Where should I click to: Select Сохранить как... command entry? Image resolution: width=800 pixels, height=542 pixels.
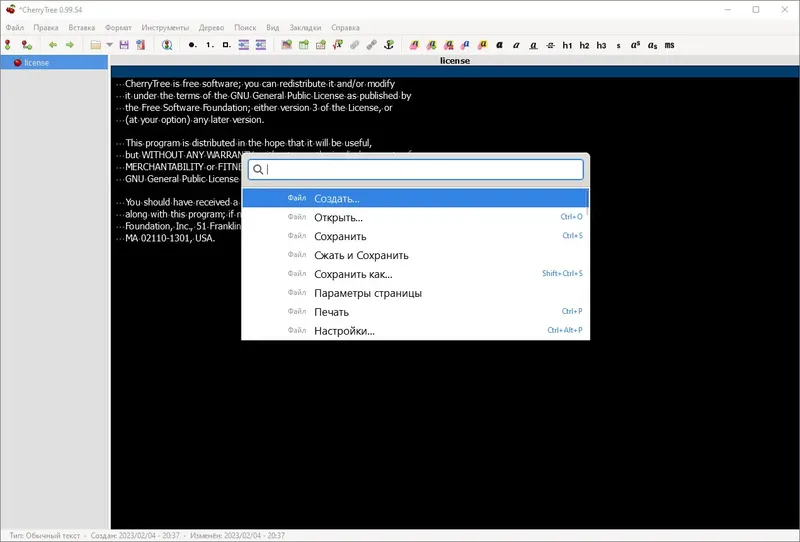point(415,274)
